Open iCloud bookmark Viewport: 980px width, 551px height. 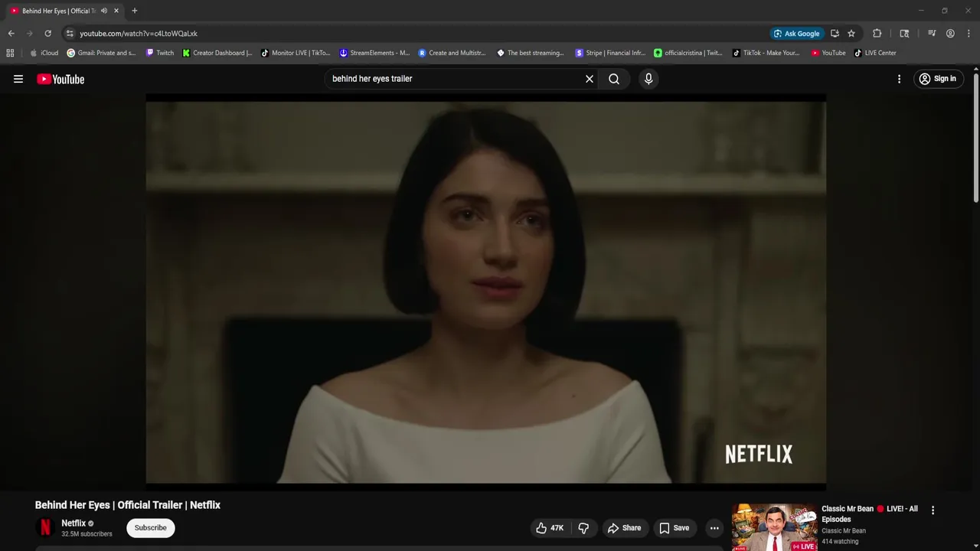44,53
